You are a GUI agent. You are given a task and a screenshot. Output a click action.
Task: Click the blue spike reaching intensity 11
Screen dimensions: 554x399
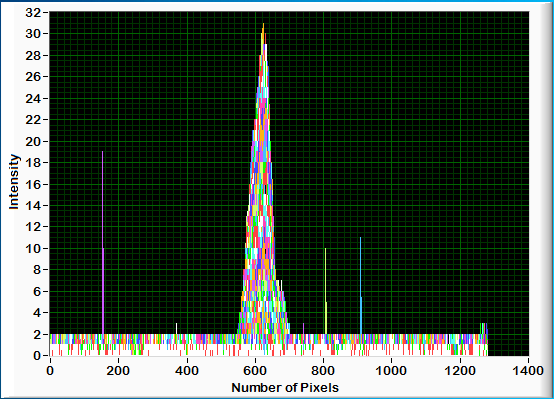pyautogui.click(x=360, y=286)
